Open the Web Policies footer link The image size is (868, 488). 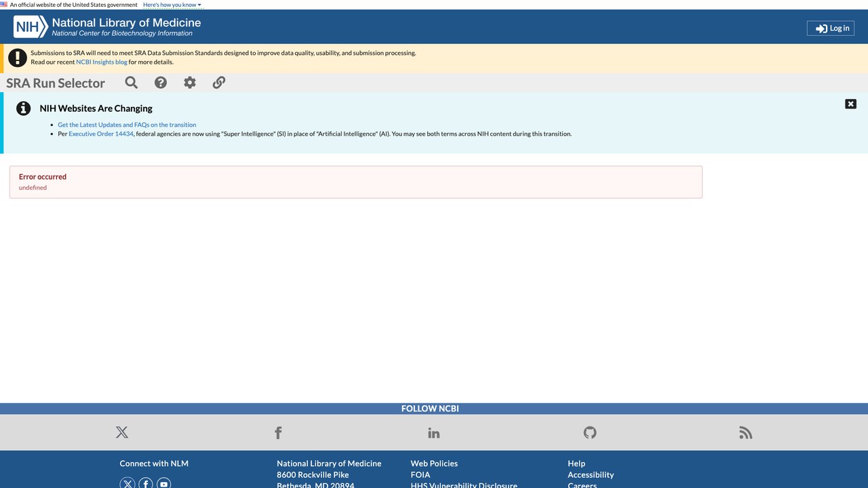point(434,464)
